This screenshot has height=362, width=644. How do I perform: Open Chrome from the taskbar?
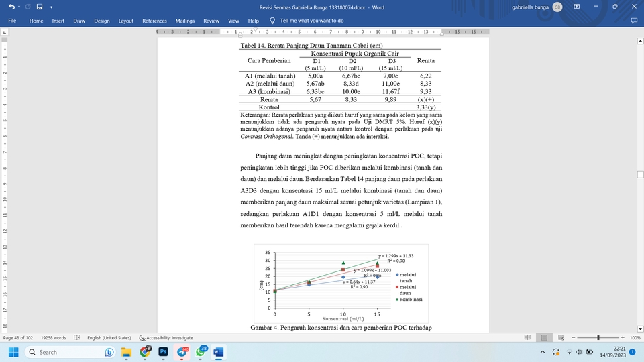pyautogui.click(x=145, y=352)
